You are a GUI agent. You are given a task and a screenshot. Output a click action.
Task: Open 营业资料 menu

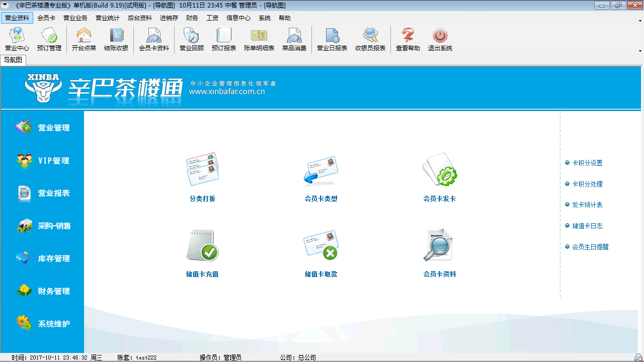click(17, 18)
